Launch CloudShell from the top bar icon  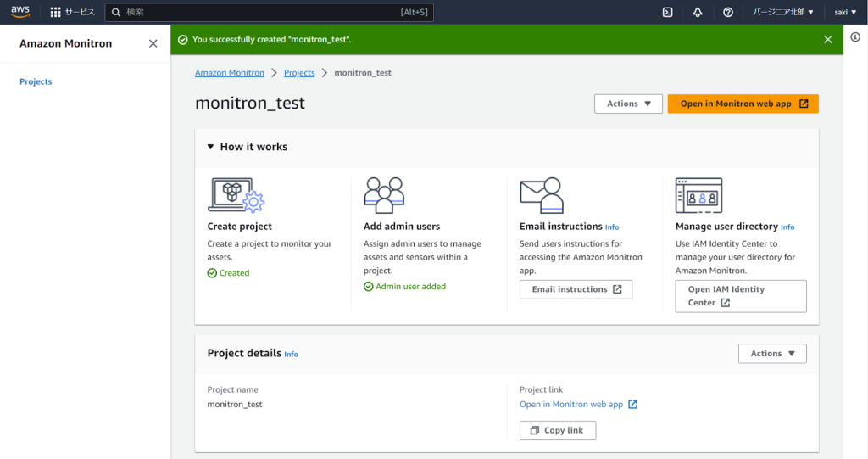pos(668,12)
